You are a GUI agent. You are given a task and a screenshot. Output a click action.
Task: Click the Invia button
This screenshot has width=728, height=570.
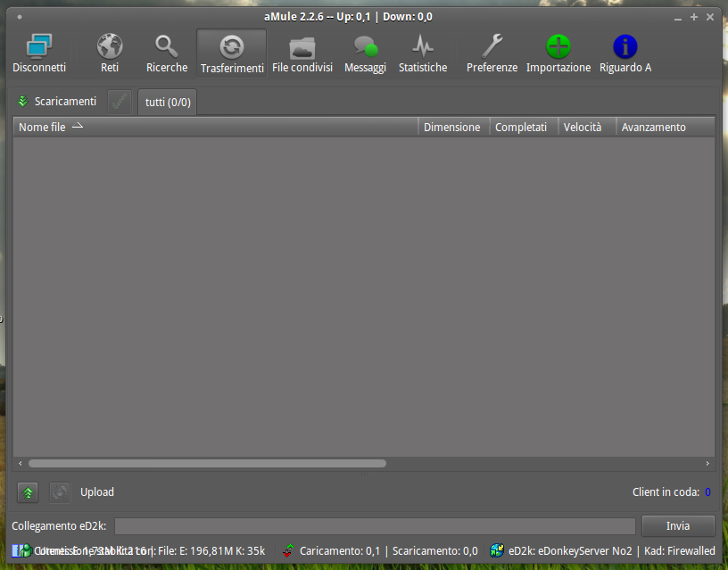pos(678,526)
